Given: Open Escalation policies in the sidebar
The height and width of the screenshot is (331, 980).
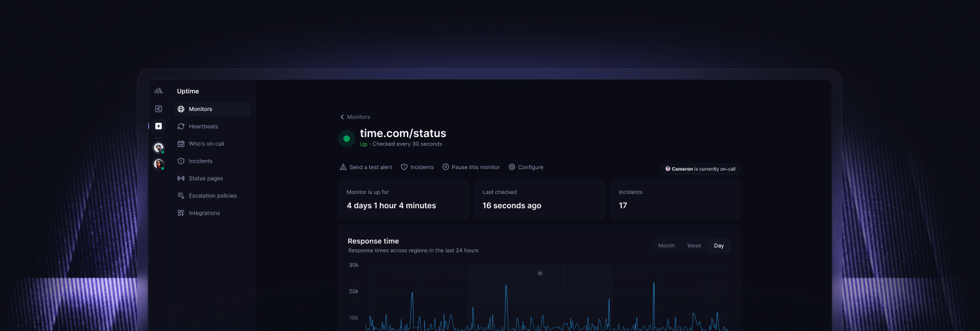Looking at the screenshot, I should [213, 196].
